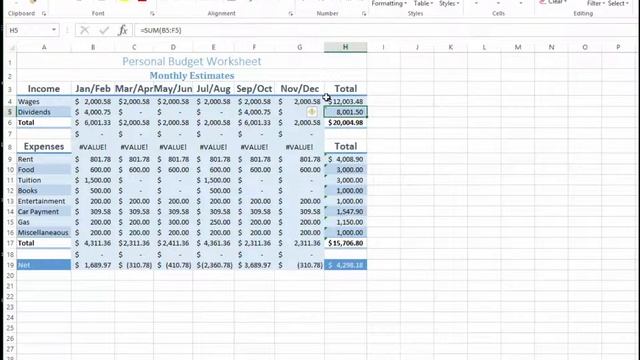This screenshot has width=640, height=360.
Task: Select row 24 header
Action: click(10, 317)
